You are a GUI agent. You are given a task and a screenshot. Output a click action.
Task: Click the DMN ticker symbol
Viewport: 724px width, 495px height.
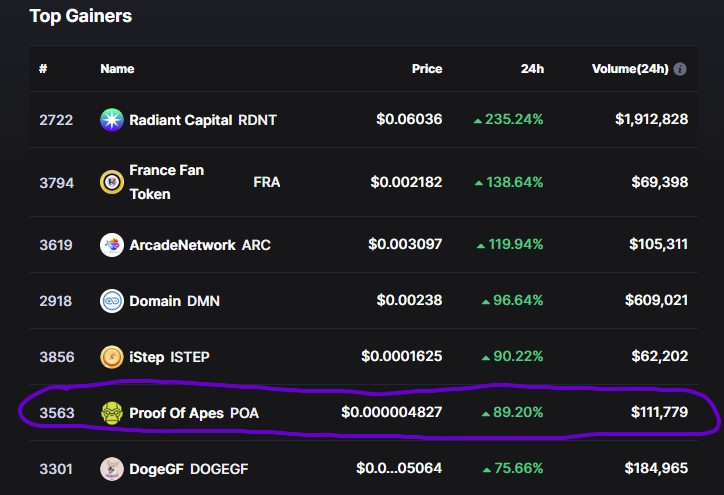click(203, 301)
